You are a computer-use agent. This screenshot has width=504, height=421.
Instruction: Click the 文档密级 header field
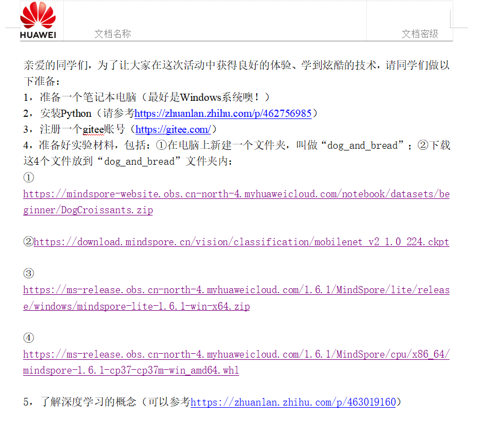point(420,34)
